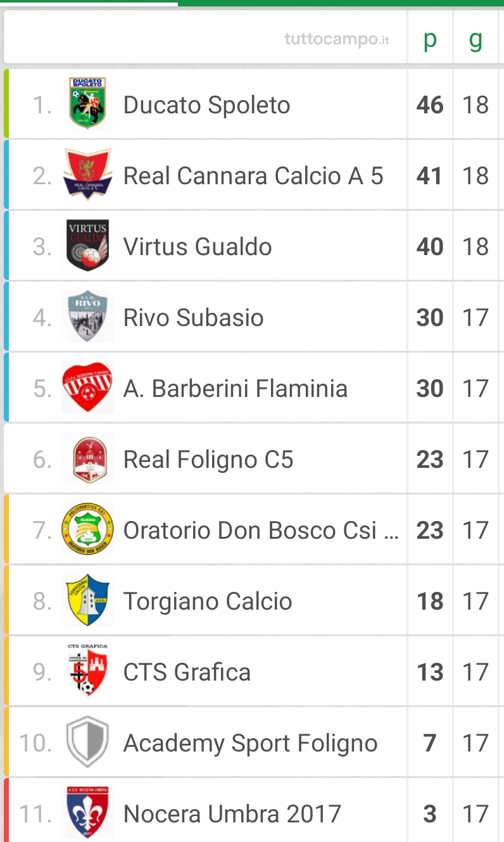504x842 pixels.
Task: Select the Virtus Gualdo shield logo
Action: point(87,245)
